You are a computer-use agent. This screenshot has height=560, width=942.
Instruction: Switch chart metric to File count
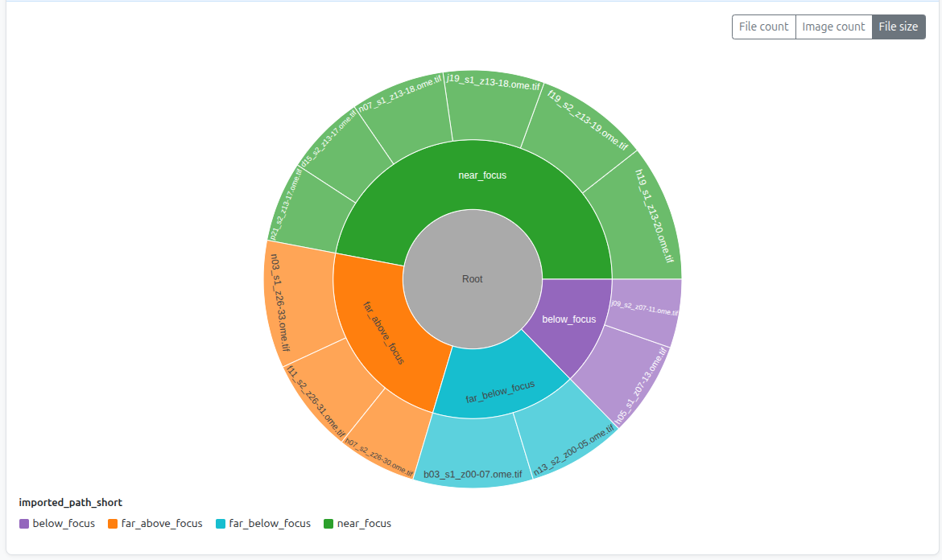click(x=763, y=27)
